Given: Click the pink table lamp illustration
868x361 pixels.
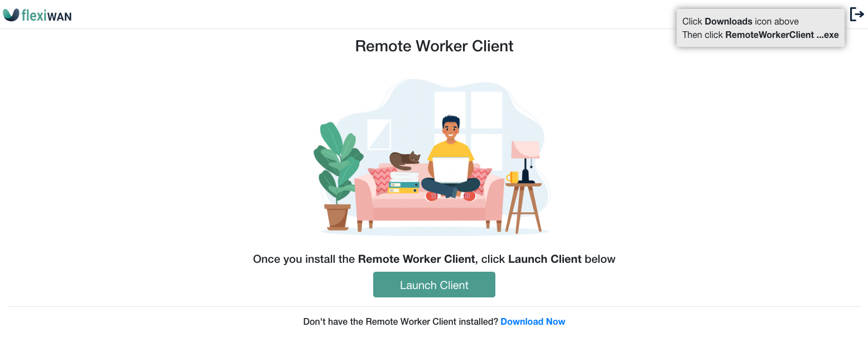Looking at the screenshot, I should [x=525, y=162].
